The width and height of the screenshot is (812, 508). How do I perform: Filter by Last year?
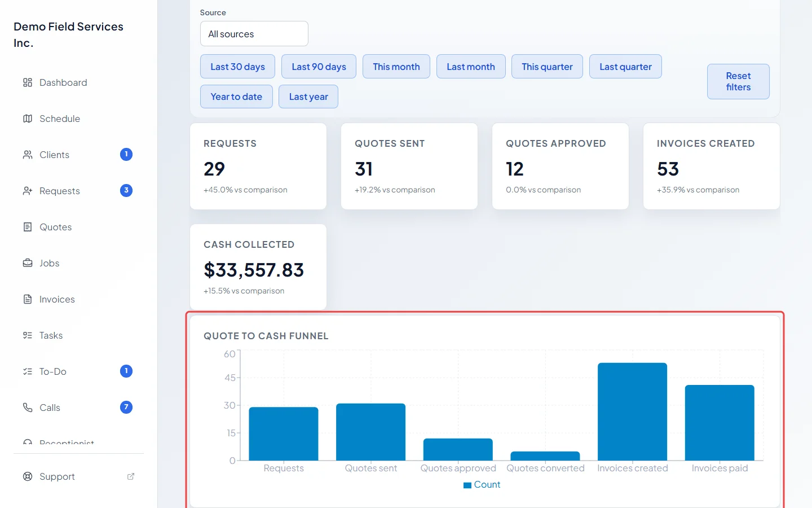[x=308, y=97]
